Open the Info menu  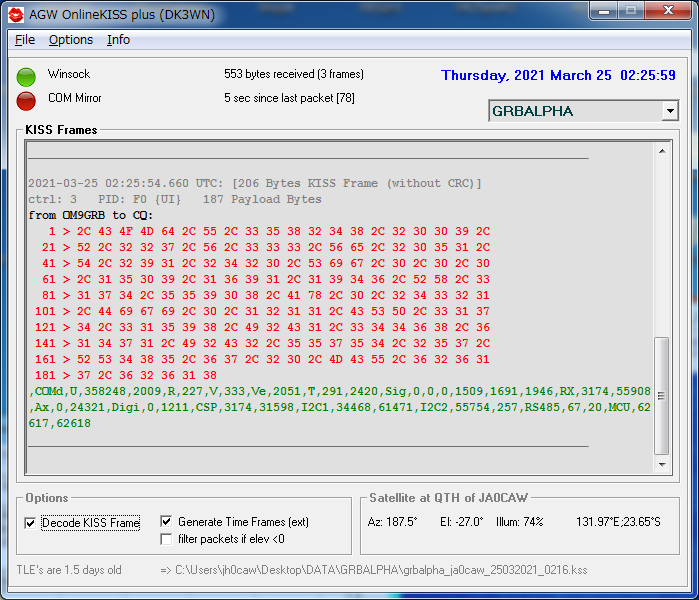118,40
